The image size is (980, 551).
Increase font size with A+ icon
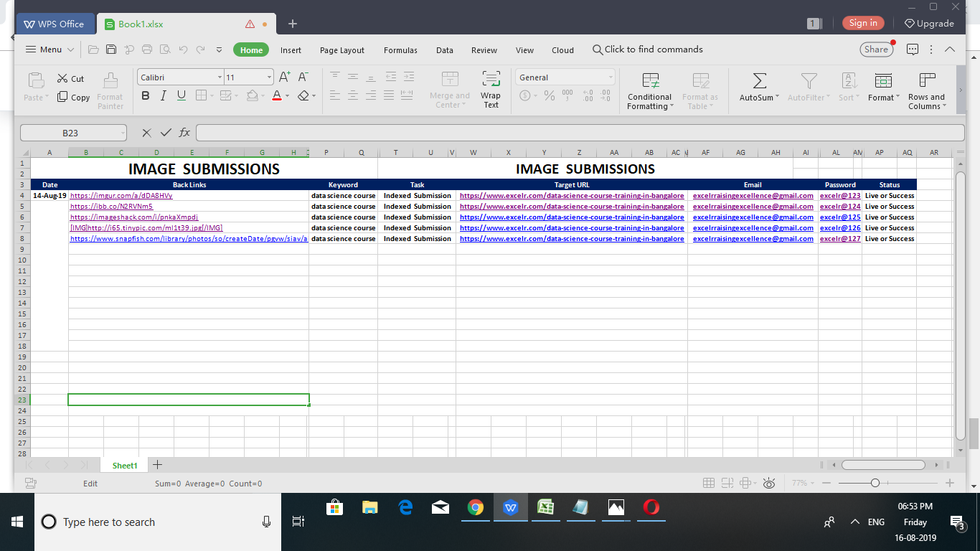(x=284, y=77)
